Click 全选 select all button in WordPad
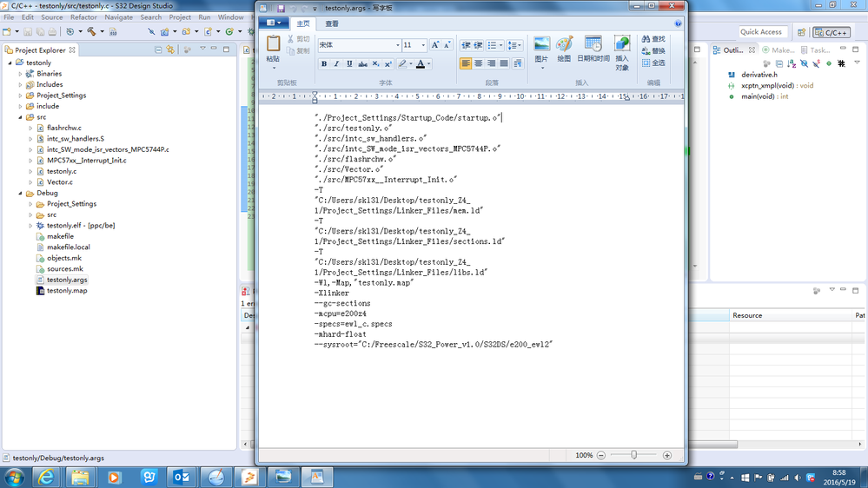 (653, 63)
